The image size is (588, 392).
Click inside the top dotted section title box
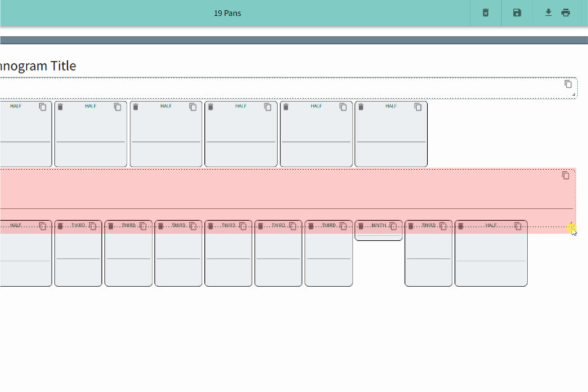(x=290, y=88)
